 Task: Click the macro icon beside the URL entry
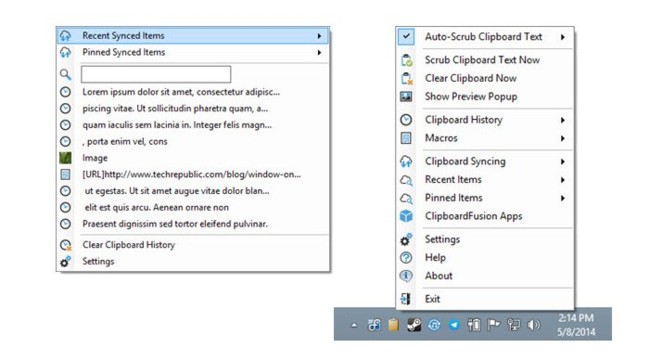coord(65,174)
